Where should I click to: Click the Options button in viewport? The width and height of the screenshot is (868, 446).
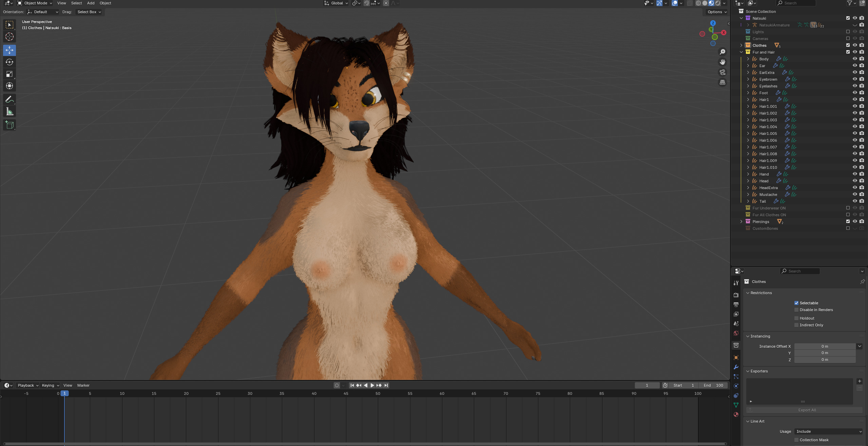coord(717,12)
